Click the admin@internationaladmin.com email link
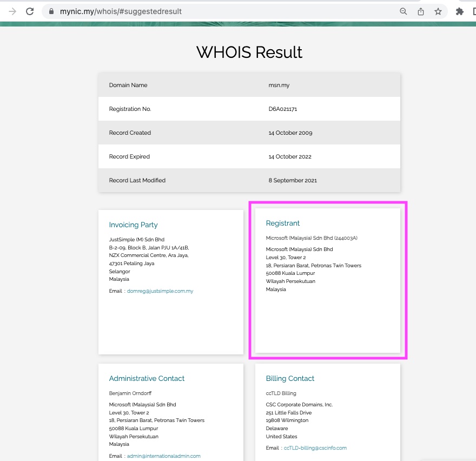476x461 pixels. 163,456
